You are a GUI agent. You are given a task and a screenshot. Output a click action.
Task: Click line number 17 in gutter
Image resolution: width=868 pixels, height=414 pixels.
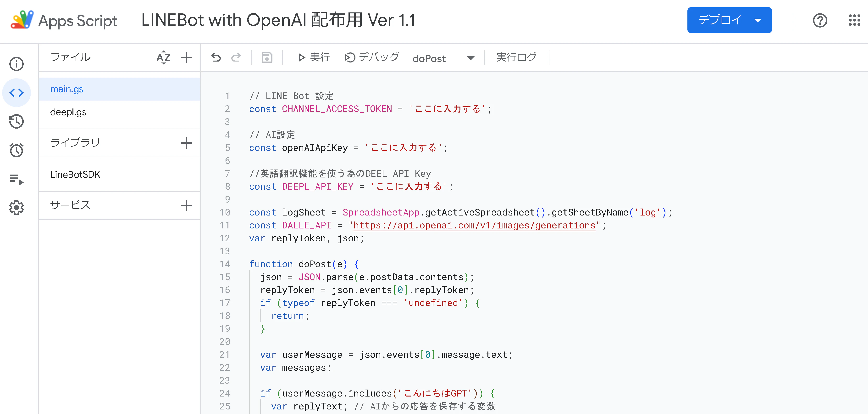pos(225,303)
